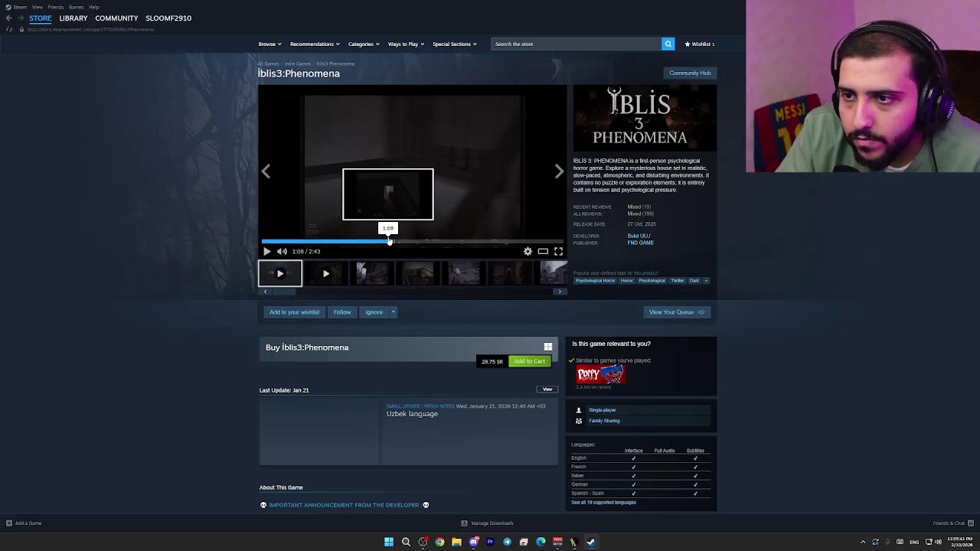Open video settings gear

coord(528,251)
